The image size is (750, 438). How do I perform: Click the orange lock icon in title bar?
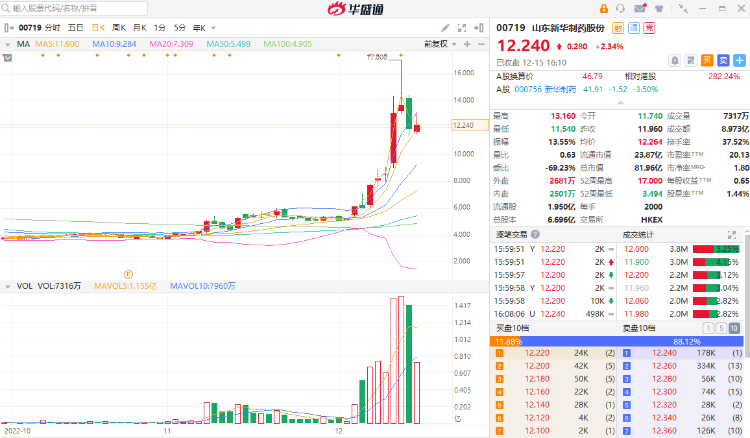click(x=604, y=8)
